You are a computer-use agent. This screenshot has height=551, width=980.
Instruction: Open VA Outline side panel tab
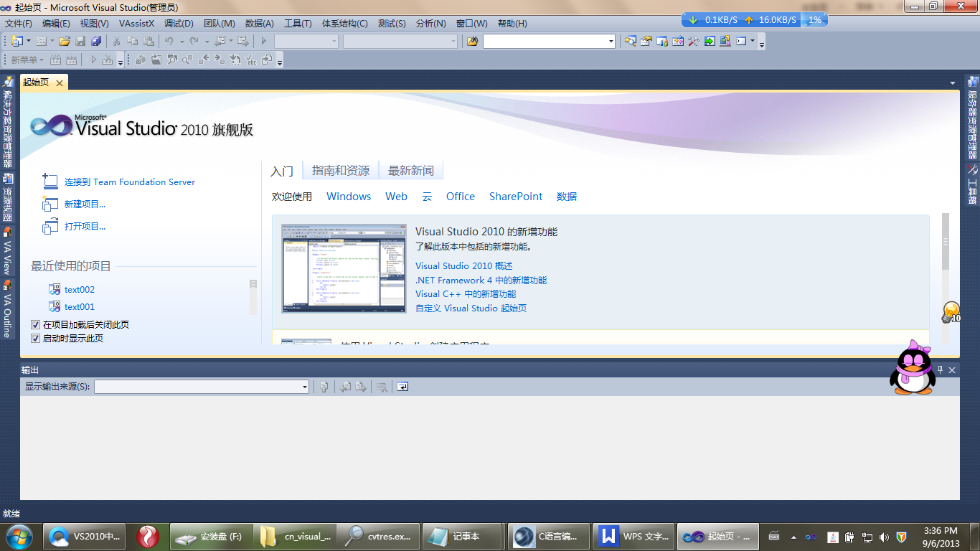[7, 309]
